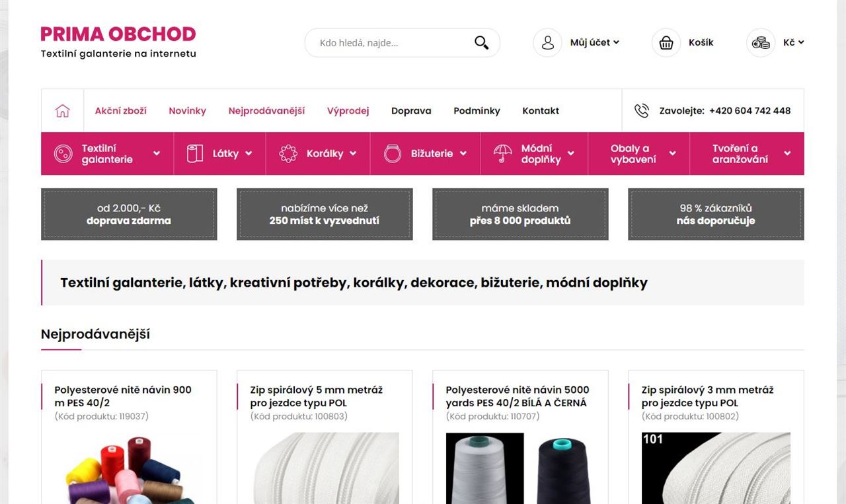
Task: Open the user account avatar icon
Action: pyautogui.click(x=547, y=42)
